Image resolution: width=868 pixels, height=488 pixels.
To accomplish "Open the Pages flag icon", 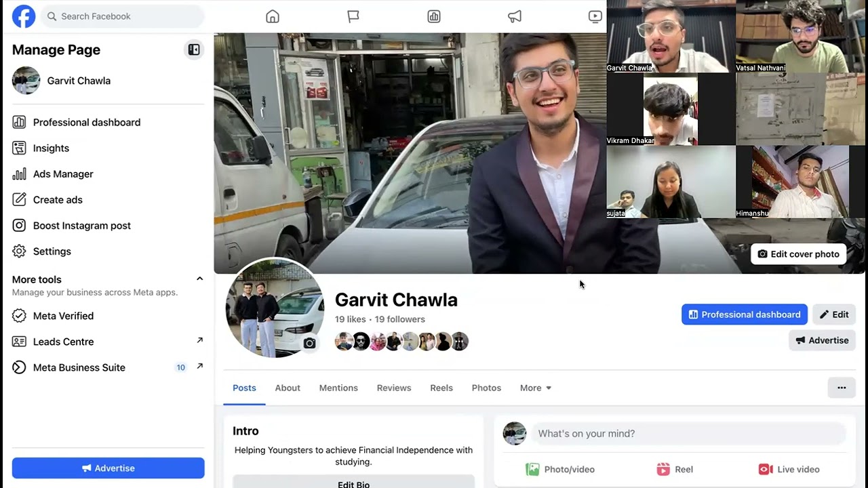I will 353,16.
